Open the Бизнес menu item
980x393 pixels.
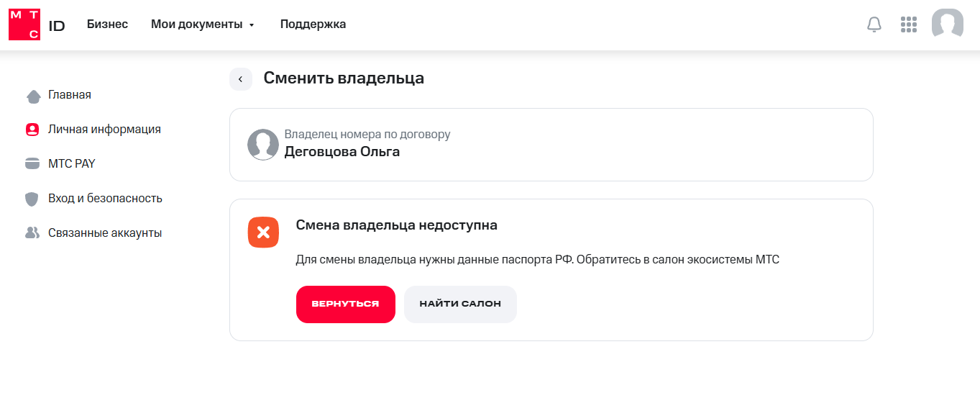point(107,24)
